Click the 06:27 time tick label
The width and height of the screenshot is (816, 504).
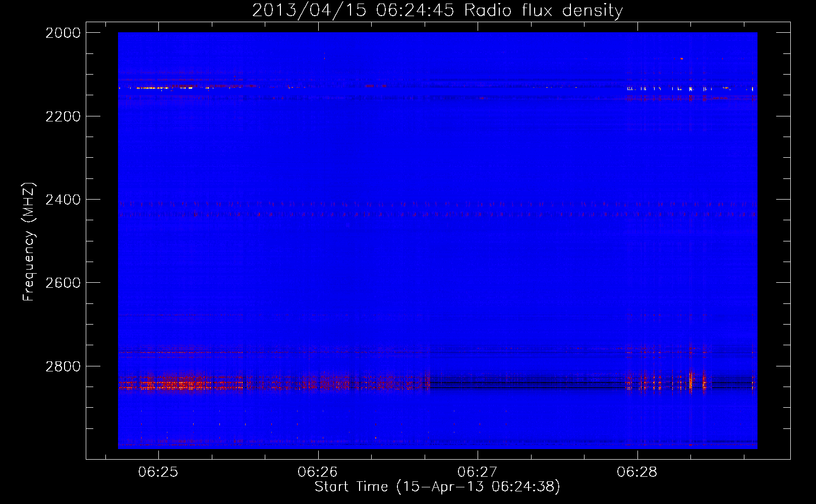[x=478, y=472]
